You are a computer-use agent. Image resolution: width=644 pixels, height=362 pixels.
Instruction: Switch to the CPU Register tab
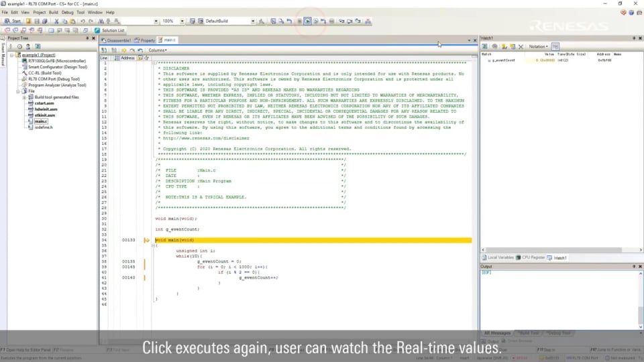click(x=532, y=257)
